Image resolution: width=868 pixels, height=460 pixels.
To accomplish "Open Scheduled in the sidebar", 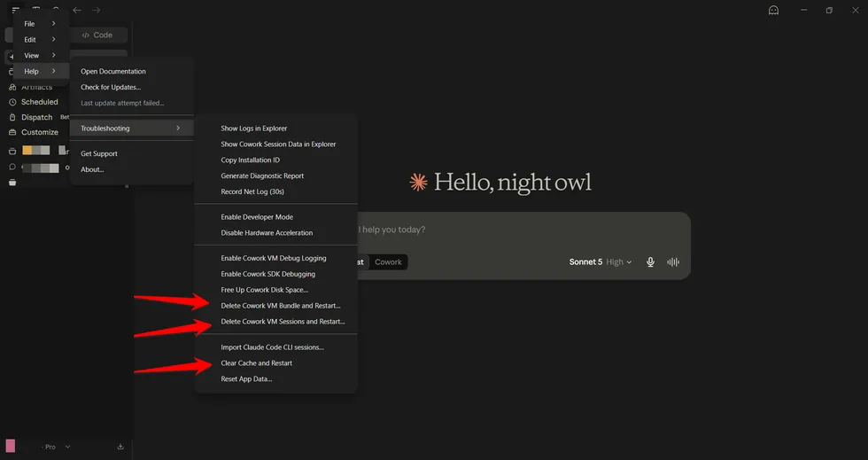I will click(39, 102).
